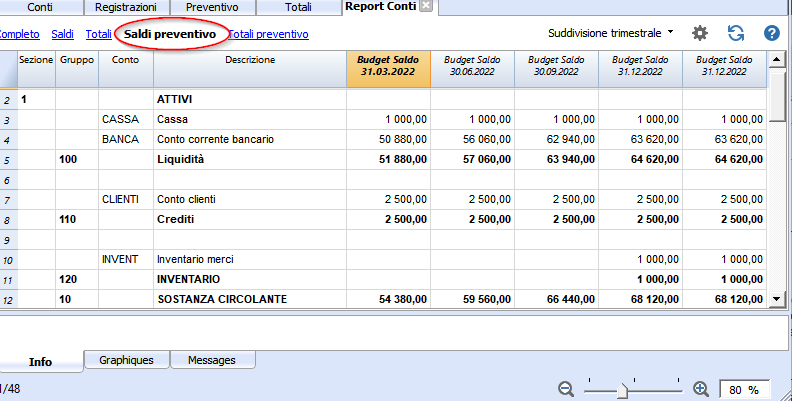Select the INVENTARIO group row
The height and width of the screenshot is (401, 792).
pos(250,279)
